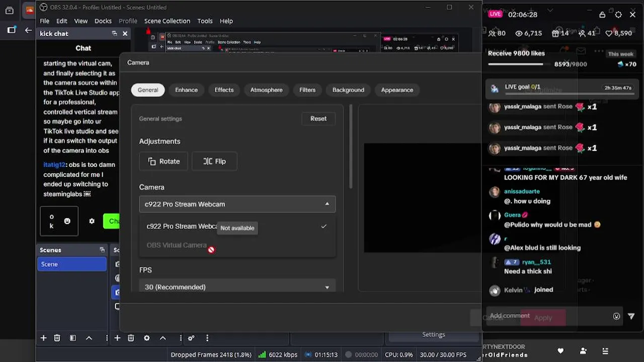Open the Help menu in OBS
The width and height of the screenshot is (644, 362).
[226, 21]
